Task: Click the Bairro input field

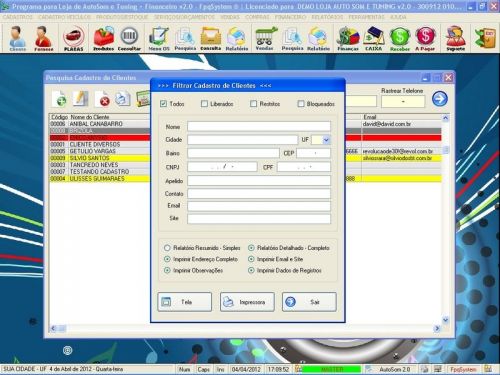Action: tap(233, 153)
